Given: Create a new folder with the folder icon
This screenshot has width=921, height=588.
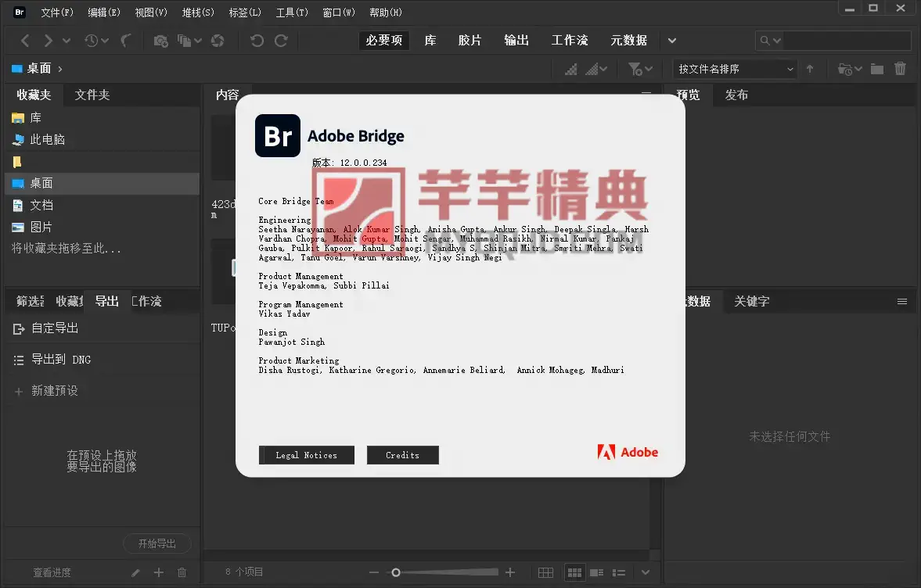Looking at the screenshot, I should tap(876, 68).
